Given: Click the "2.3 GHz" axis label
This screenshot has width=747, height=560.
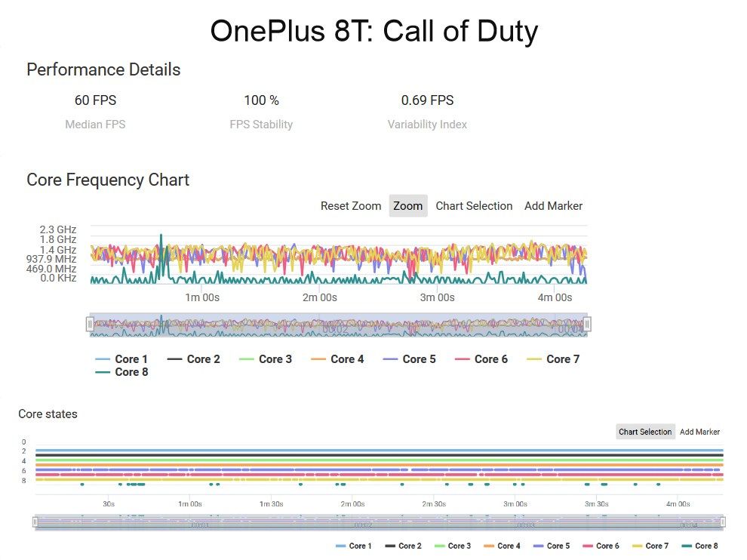Looking at the screenshot, I should coord(58,229).
